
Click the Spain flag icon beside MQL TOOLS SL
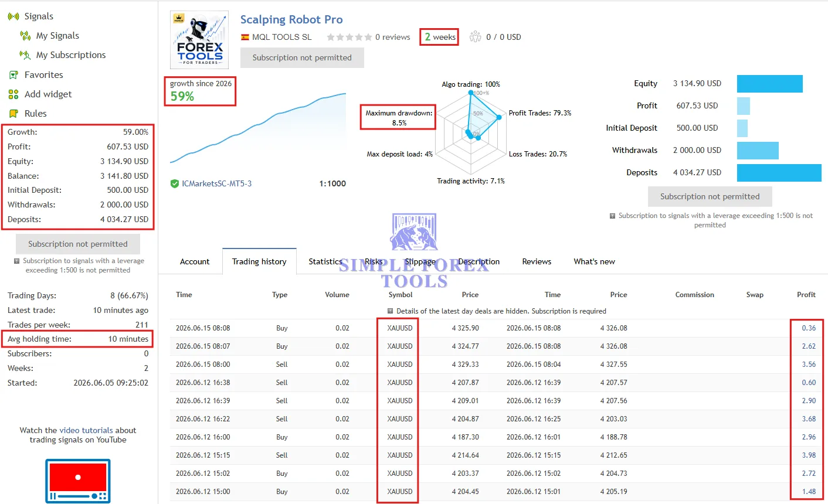tap(245, 37)
